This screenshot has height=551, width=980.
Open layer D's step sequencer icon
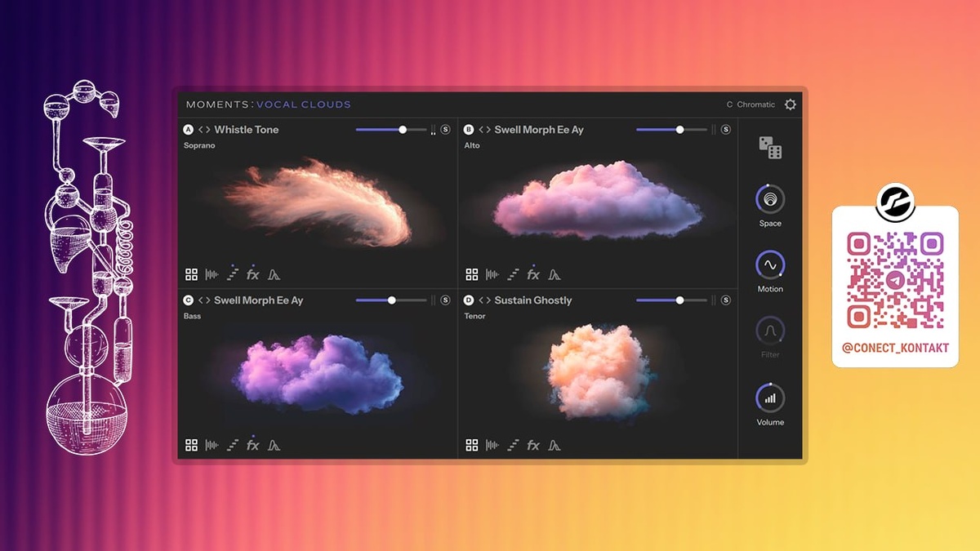[513, 445]
